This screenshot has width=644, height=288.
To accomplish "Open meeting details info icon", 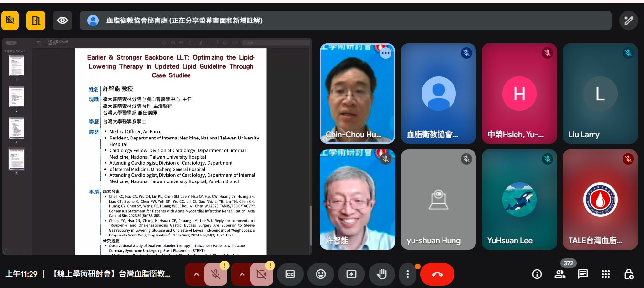I will (x=537, y=274).
